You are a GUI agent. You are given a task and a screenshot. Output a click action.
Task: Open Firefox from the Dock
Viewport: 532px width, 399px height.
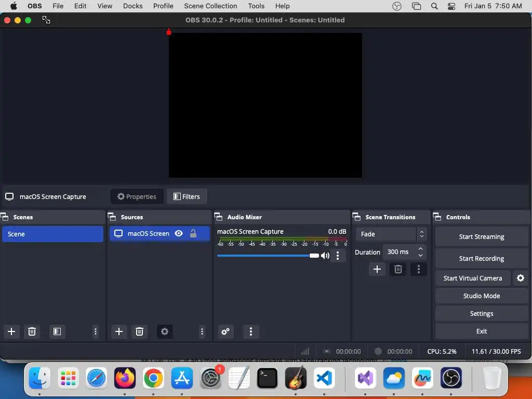pos(125,378)
